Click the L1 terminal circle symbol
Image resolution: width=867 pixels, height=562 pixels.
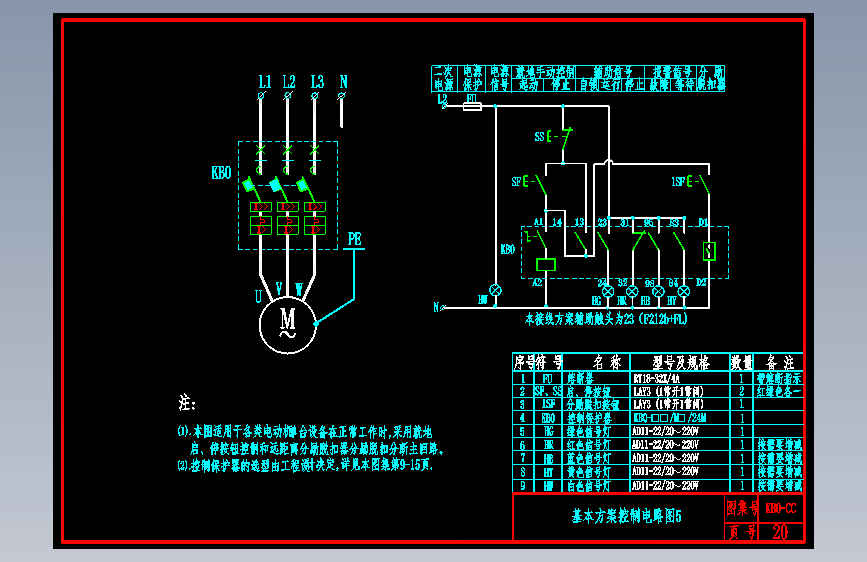click(x=261, y=96)
